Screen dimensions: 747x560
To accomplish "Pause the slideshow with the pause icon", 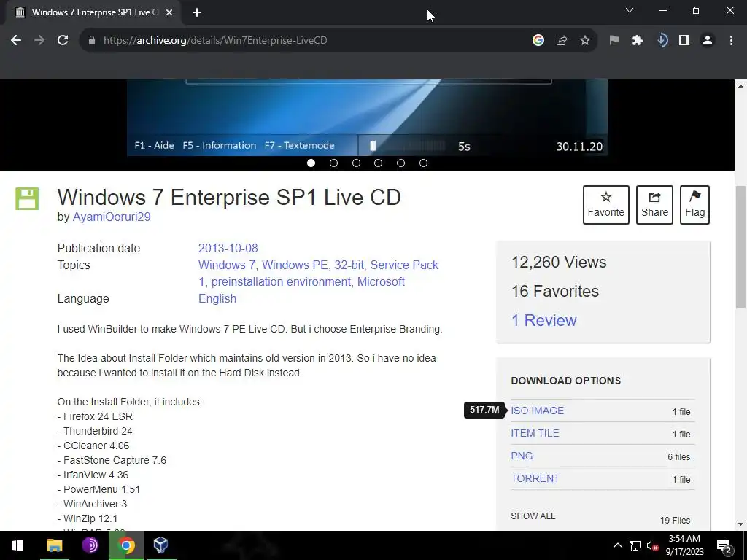I will (x=373, y=146).
